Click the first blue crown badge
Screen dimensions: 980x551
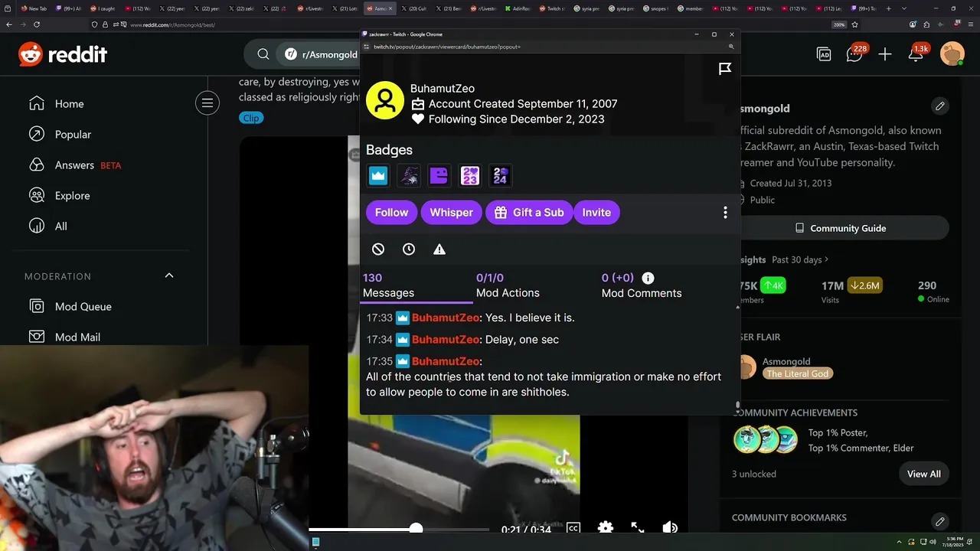coord(378,176)
